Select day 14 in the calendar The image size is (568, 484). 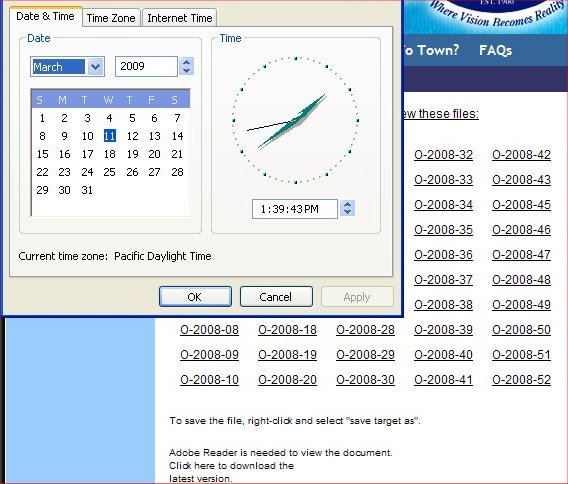177,136
